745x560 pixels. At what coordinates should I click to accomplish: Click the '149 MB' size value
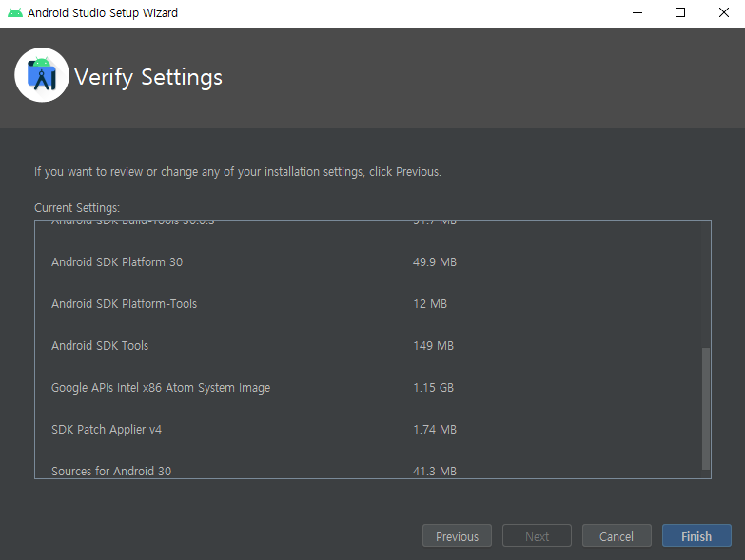click(x=433, y=345)
